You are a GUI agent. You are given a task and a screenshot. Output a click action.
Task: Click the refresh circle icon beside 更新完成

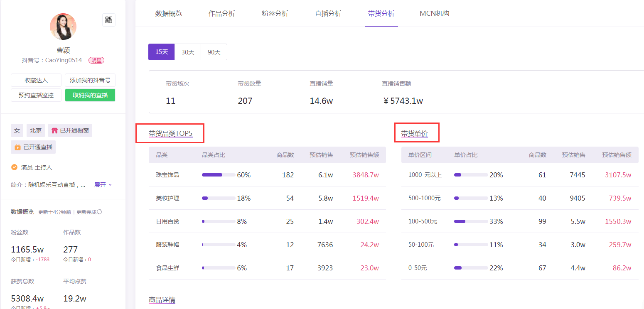pos(99,212)
